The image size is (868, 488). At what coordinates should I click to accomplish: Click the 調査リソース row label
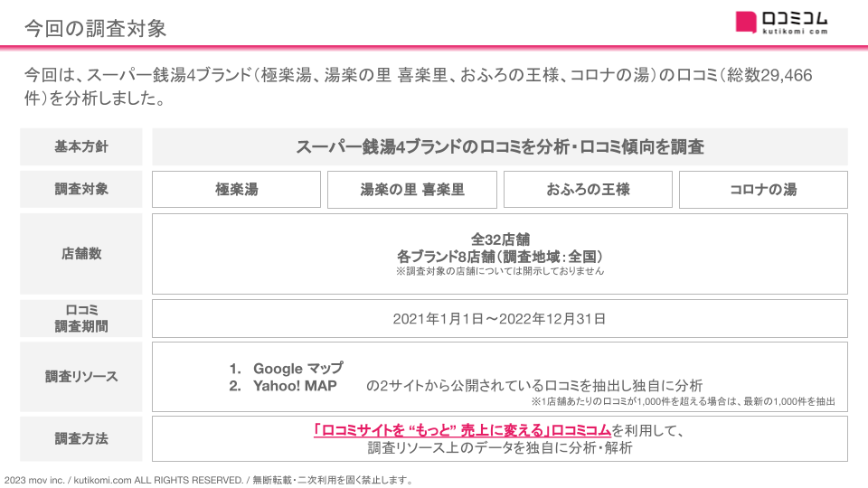[x=81, y=376]
